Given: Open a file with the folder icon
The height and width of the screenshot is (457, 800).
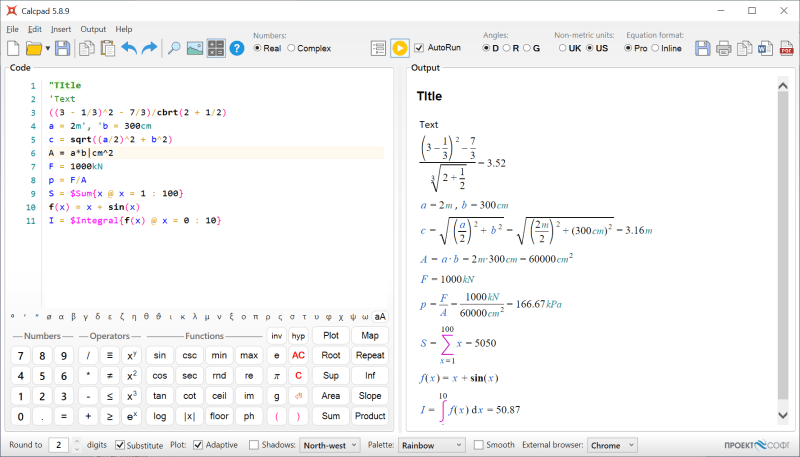Looking at the screenshot, I should click(34, 48).
